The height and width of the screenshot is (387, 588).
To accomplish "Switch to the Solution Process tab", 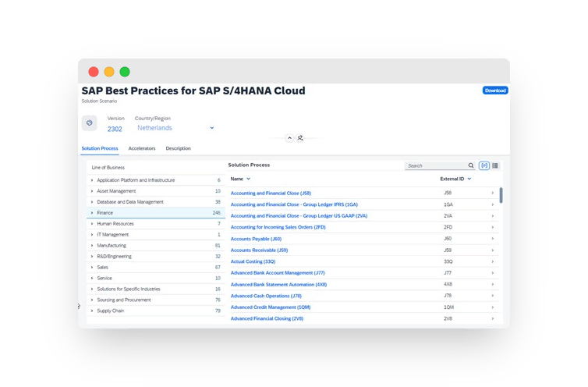I will point(100,149).
